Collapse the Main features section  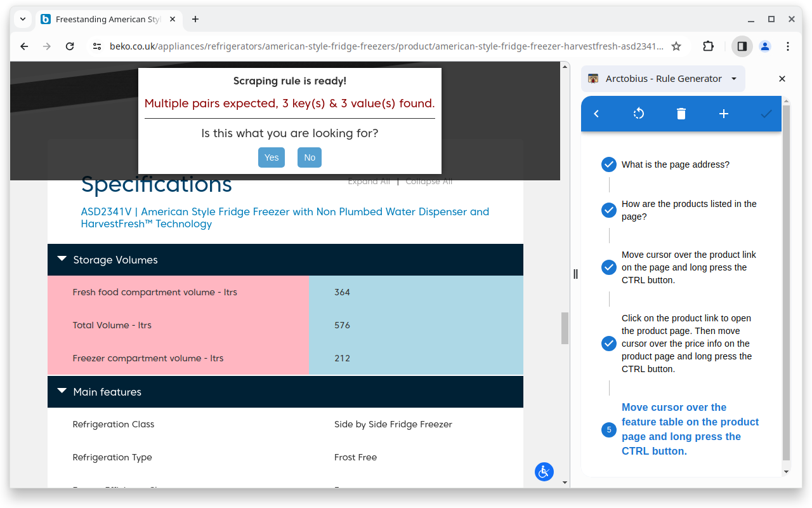point(62,391)
